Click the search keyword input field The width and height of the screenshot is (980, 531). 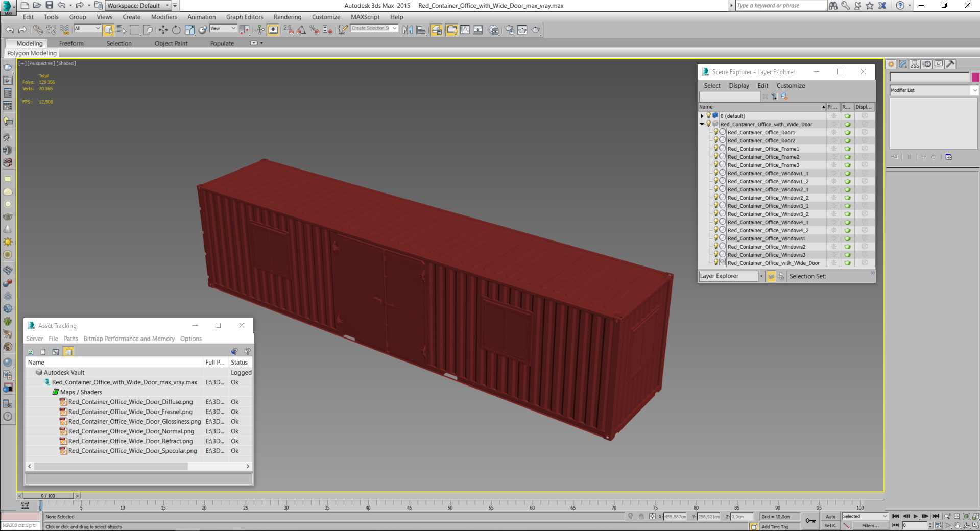(781, 6)
